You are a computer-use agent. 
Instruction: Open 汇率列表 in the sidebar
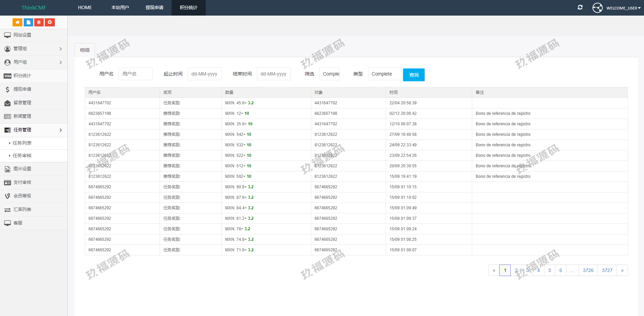[x=22, y=210]
